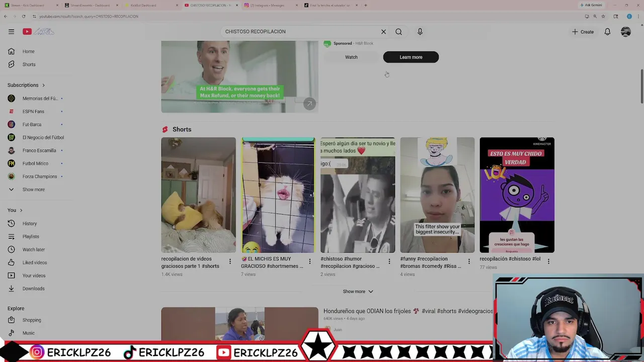Reload the page
The image size is (644, 362).
(x=24, y=17)
